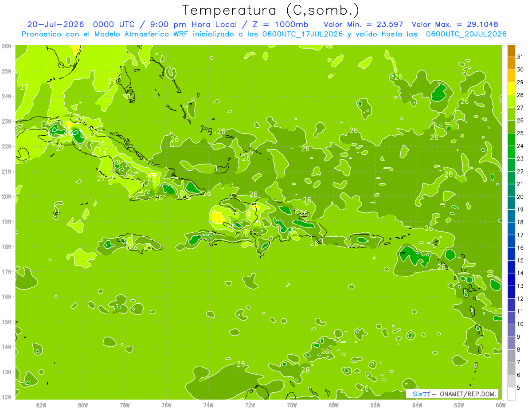The image size is (532, 411).
Task: Select valid-until time "0600UTC_20JUL2026"
Action: (x=466, y=34)
